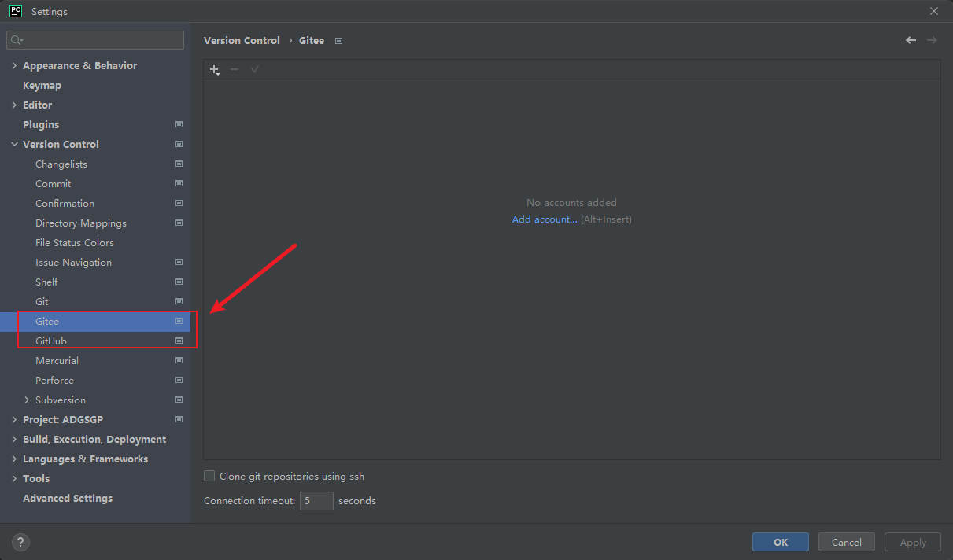This screenshot has height=560, width=953.
Task: Expand the Subversion node
Action: [27, 400]
